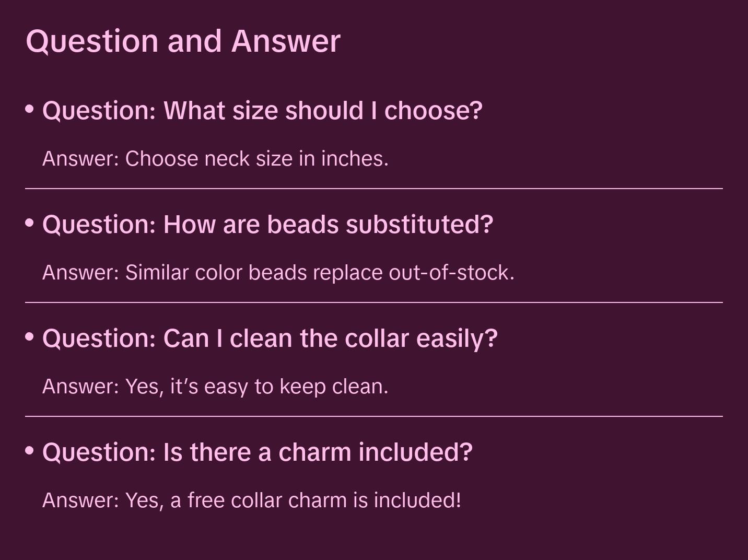The width and height of the screenshot is (748, 560).
Task: Click answer "Yes, it's easy to keep clean."
Action: (x=215, y=387)
